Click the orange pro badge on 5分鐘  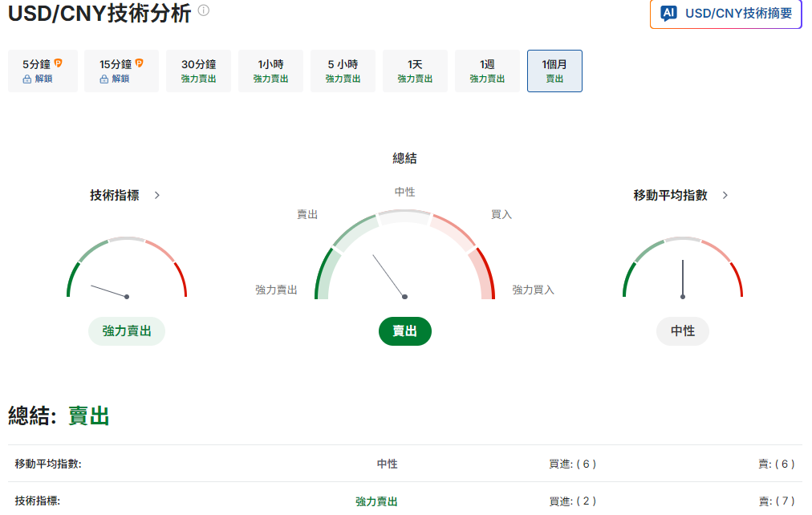59,63
